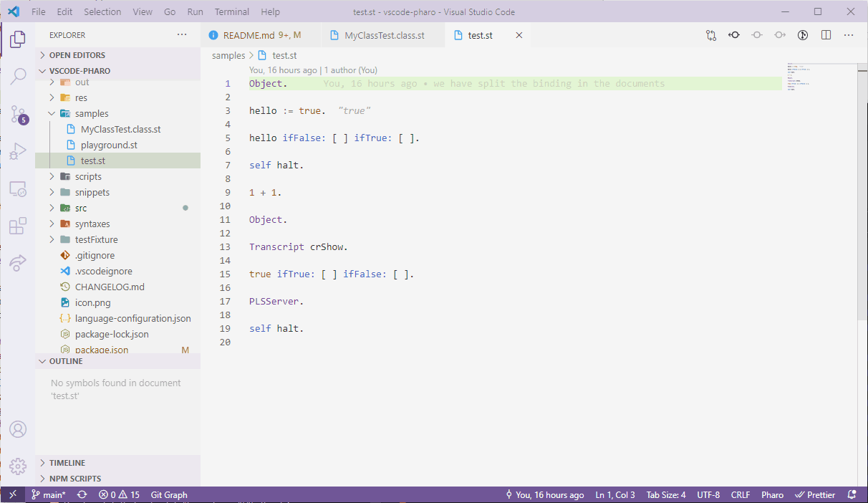Open the notifications bell in status bar
The height and width of the screenshot is (503, 868).
(852, 494)
